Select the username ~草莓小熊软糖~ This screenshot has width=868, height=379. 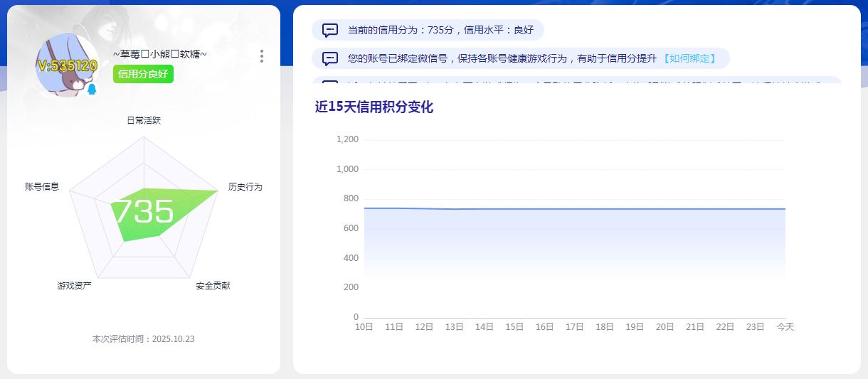[x=159, y=54]
